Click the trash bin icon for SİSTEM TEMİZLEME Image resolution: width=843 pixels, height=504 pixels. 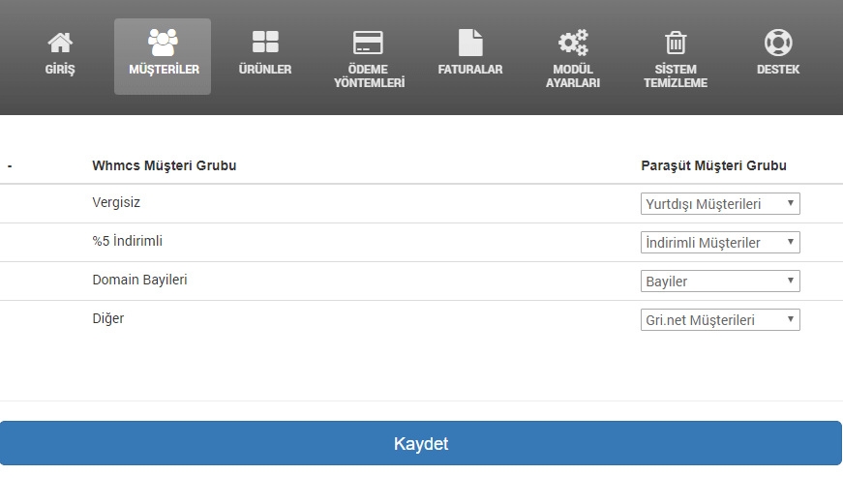tap(676, 43)
